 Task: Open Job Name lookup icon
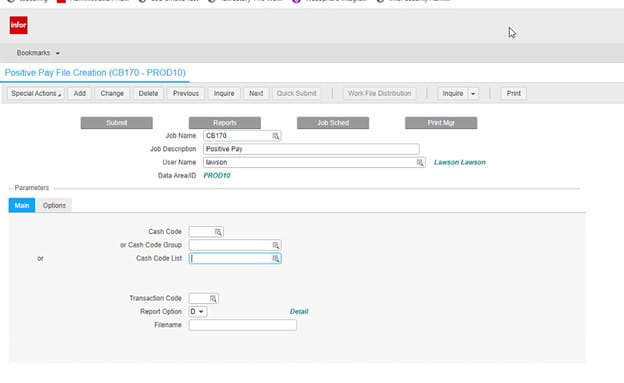(x=275, y=136)
